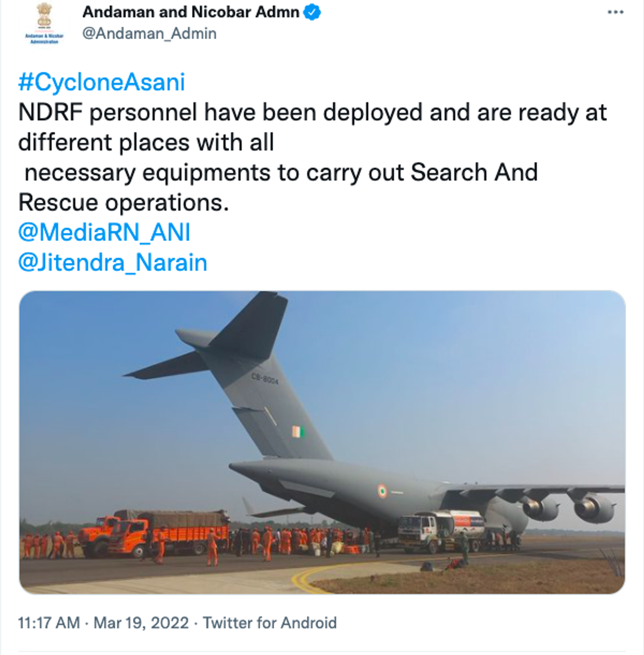Click the NDRF personnel tweet text
This screenshot has height=655, width=644.
pos(313,157)
